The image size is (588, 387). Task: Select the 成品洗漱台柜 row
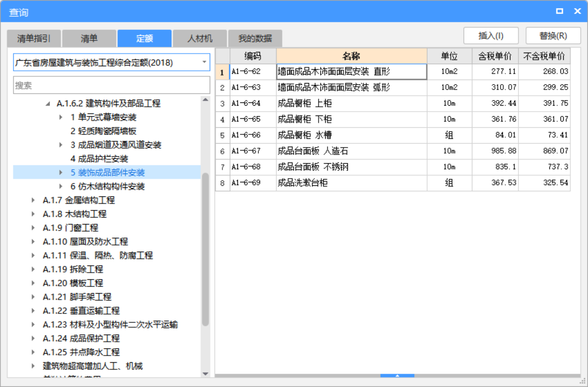tap(393, 183)
